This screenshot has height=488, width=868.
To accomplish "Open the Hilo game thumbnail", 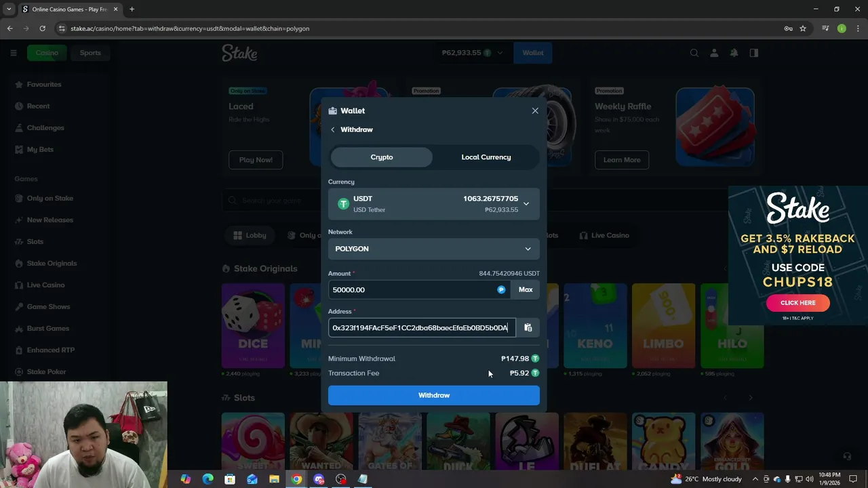I will click(x=732, y=325).
